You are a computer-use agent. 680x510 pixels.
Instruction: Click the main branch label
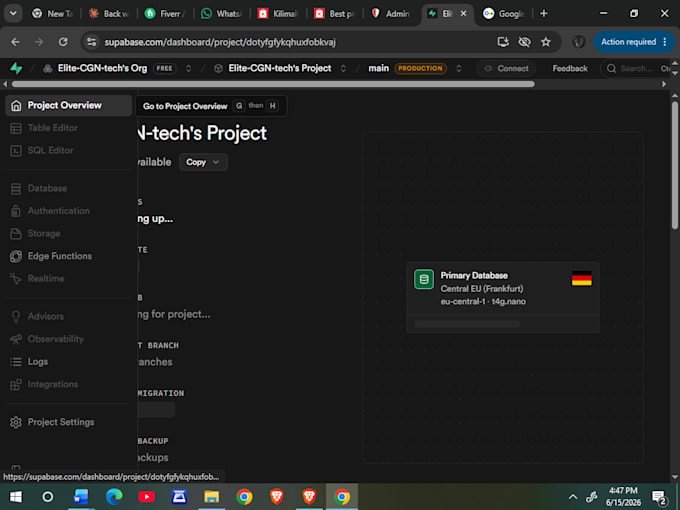click(x=379, y=69)
